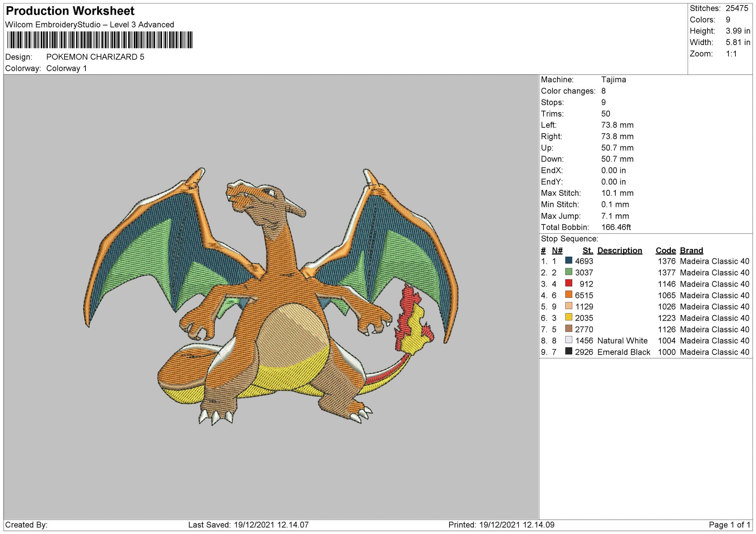Click the Up value 50.7 mm
This screenshot has width=756, height=534.
point(617,148)
